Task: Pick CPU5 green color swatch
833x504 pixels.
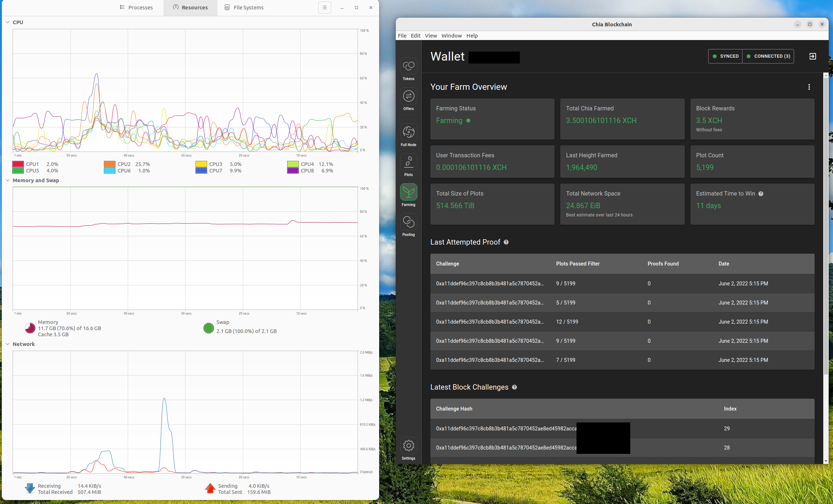Action: tap(18, 171)
